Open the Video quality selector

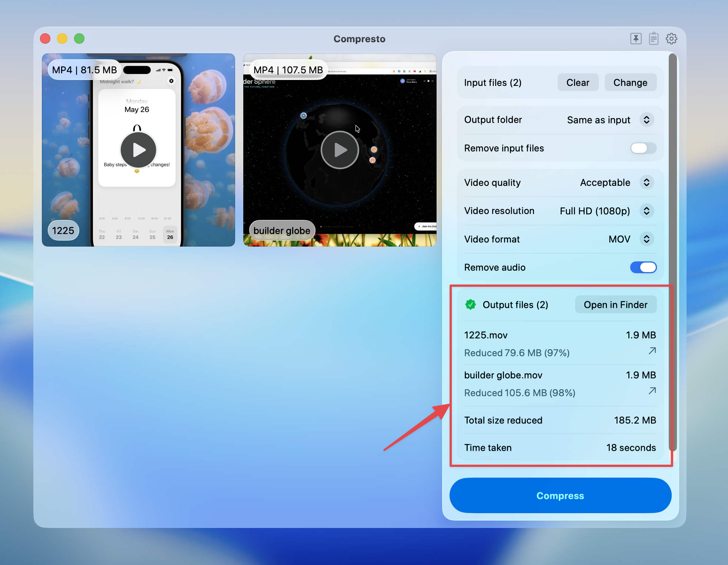coord(647,183)
